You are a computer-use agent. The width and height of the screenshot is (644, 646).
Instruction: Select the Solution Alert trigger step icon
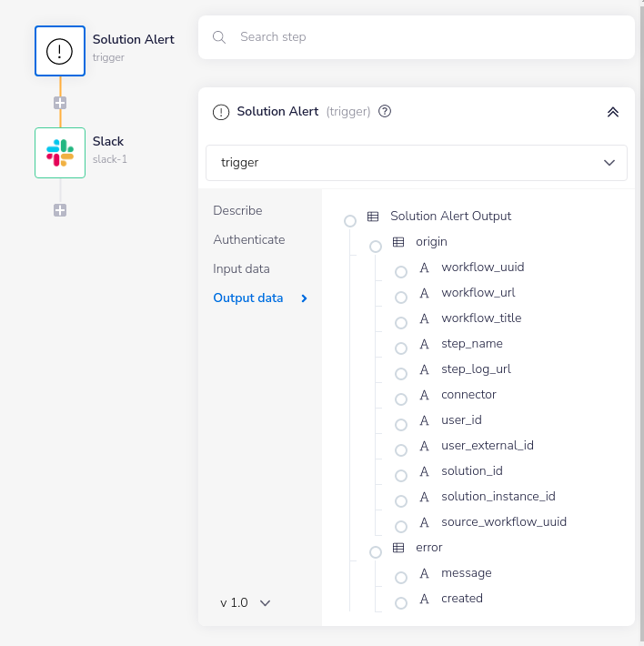coord(60,51)
